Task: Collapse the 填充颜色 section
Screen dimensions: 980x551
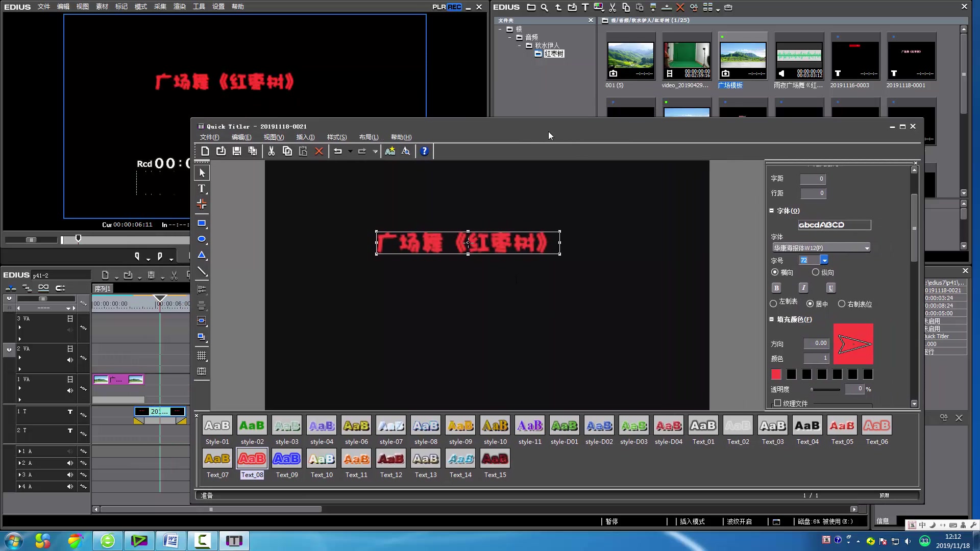Action: (772, 319)
